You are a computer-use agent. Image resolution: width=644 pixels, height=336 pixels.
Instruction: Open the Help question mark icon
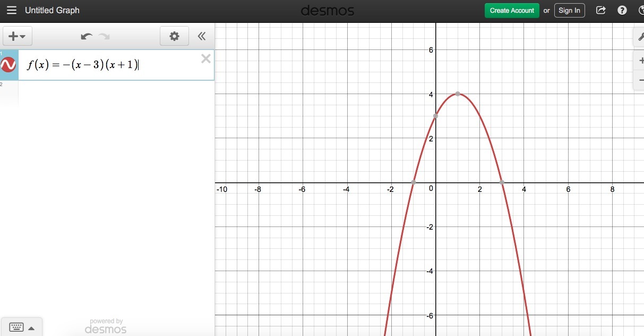[x=622, y=11]
